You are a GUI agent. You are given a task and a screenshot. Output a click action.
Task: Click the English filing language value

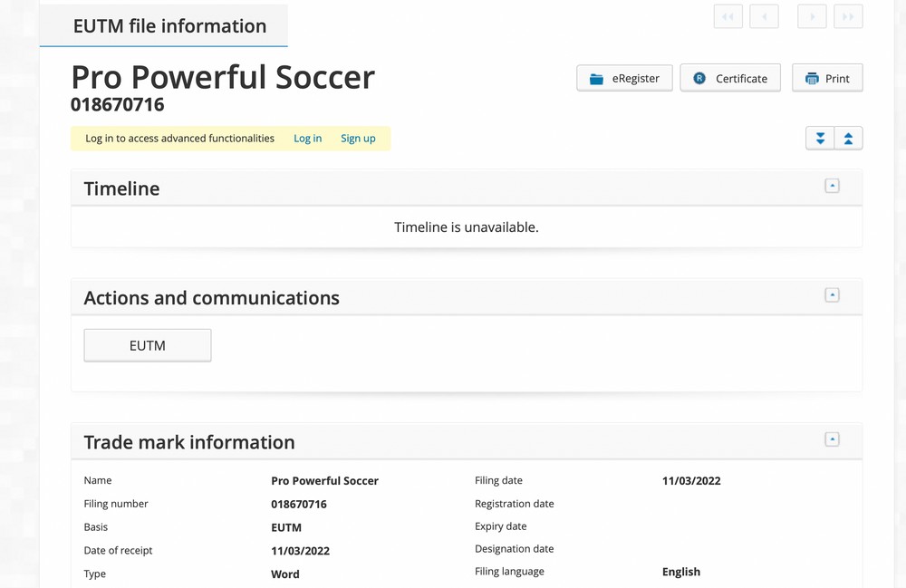point(681,572)
